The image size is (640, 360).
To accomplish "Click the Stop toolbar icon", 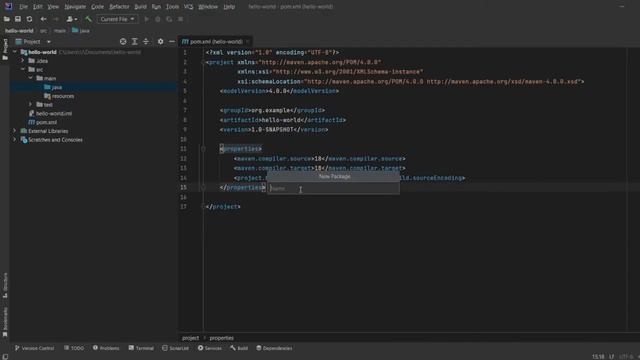I will [180, 19].
